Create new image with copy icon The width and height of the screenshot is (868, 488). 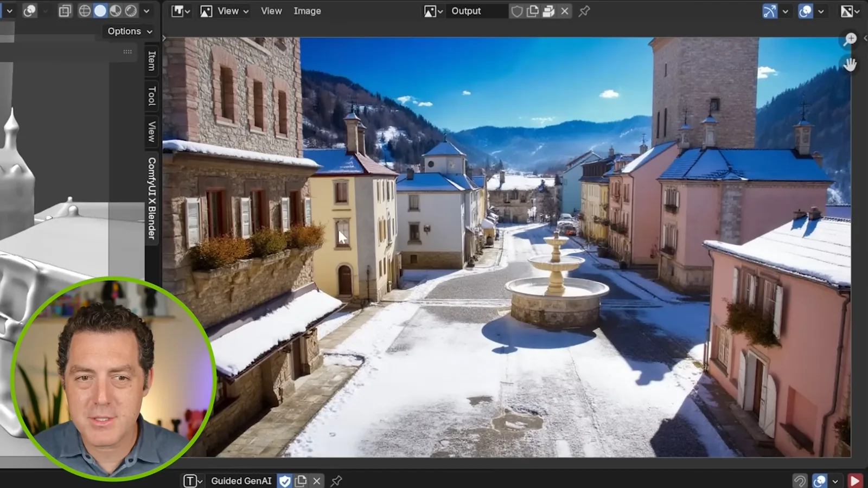[x=533, y=11]
